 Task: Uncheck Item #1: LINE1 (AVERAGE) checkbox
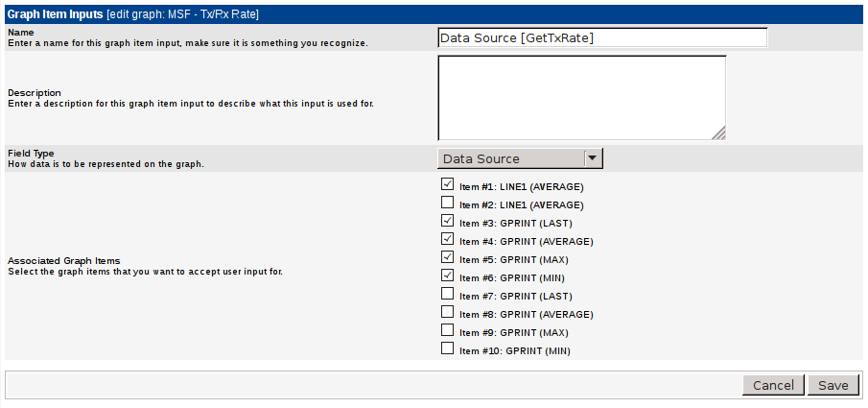click(447, 184)
